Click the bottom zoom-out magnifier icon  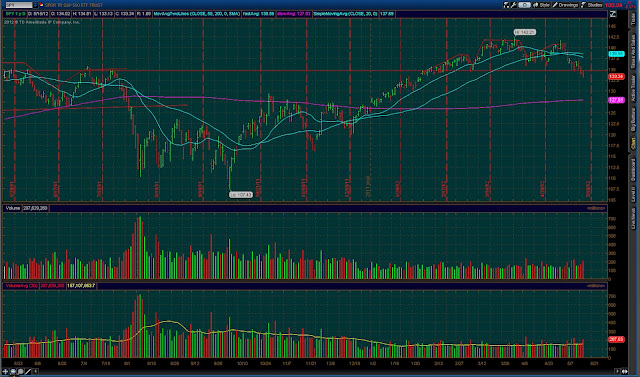[x=20, y=371]
